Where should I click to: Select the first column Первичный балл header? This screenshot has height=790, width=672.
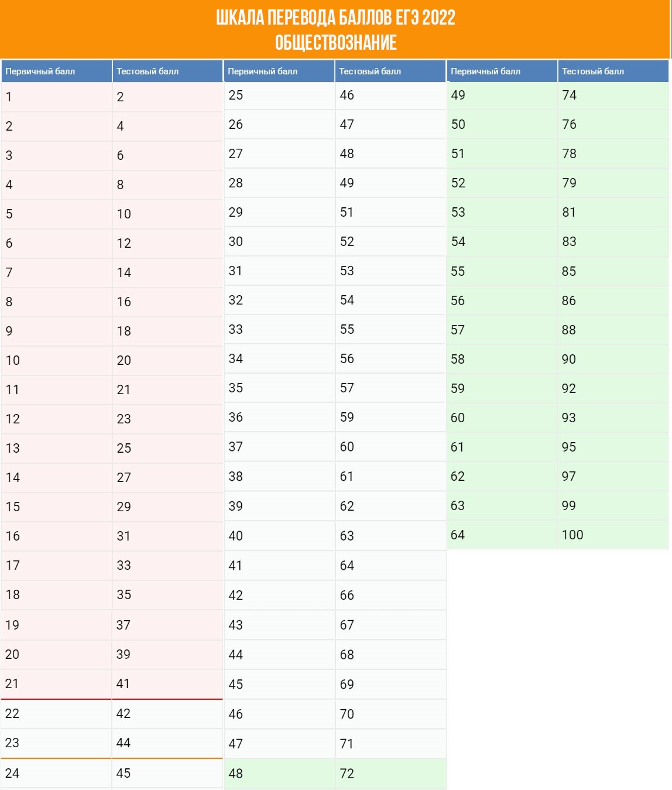pos(56,71)
